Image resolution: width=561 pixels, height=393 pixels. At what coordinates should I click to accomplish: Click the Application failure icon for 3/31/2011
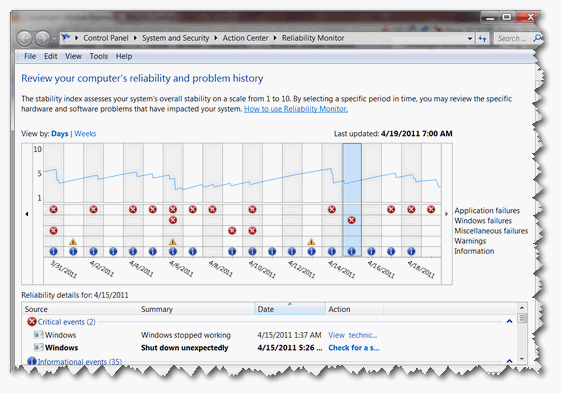click(x=54, y=209)
